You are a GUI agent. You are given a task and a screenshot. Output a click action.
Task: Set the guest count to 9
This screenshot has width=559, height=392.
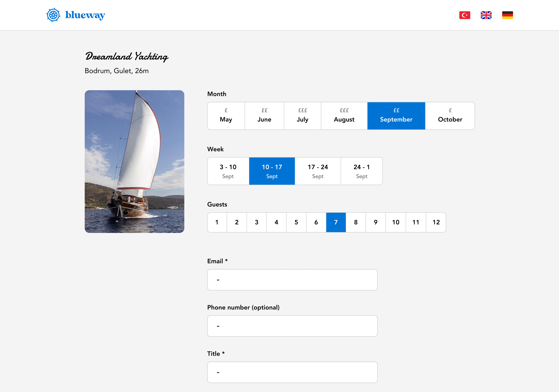click(x=375, y=222)
